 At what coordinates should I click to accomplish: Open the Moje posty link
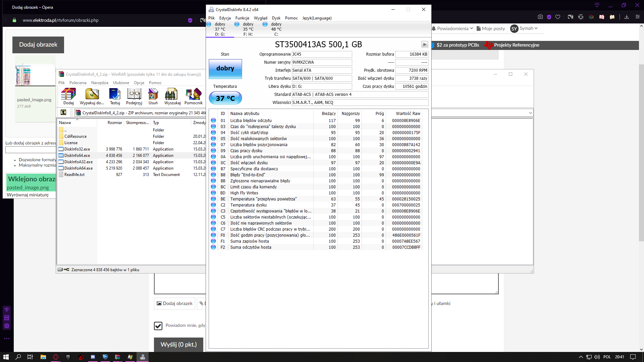pos(491,28)
